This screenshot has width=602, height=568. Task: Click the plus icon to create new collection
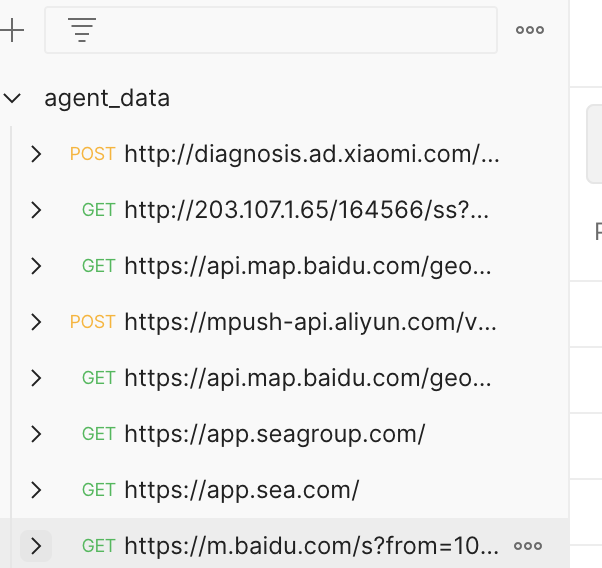coord(12,30)
